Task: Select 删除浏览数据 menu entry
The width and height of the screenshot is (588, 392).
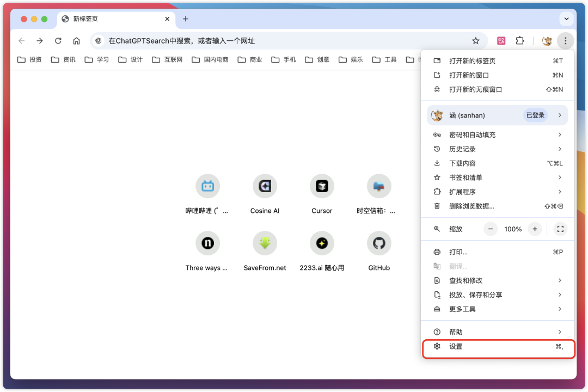Action: point(498,206)
